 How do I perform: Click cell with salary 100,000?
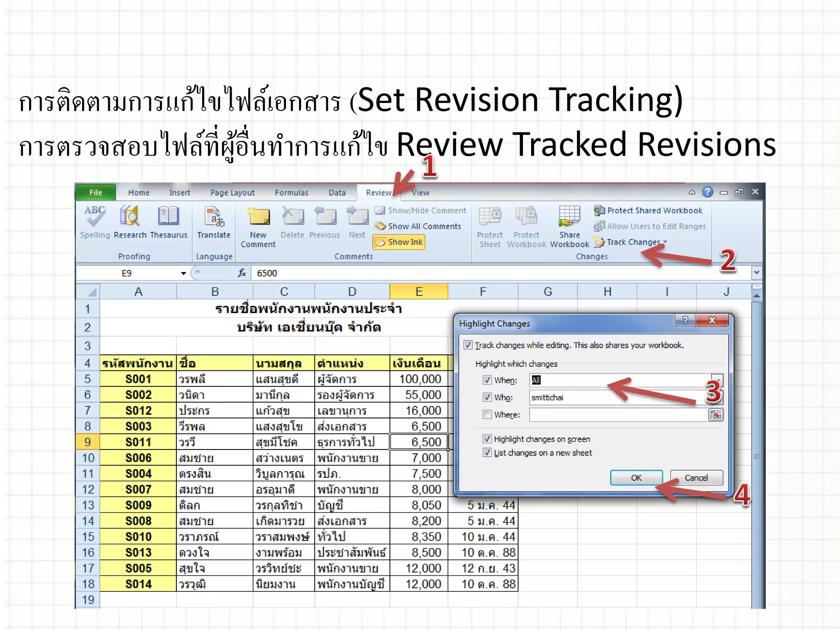click(418, 379)
